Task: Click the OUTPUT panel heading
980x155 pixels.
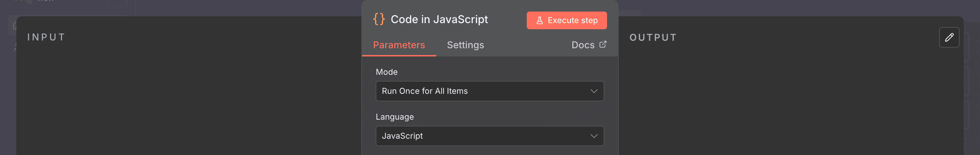Action: pyautogui.click(x=653, y=38)
